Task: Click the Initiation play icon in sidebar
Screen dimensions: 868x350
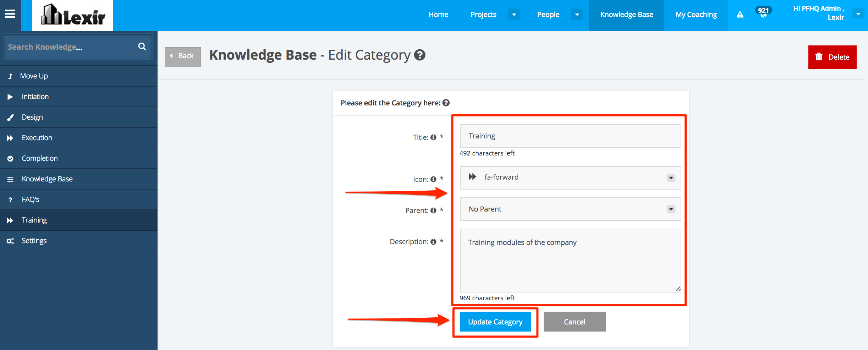Action: [x=10, y=97]
